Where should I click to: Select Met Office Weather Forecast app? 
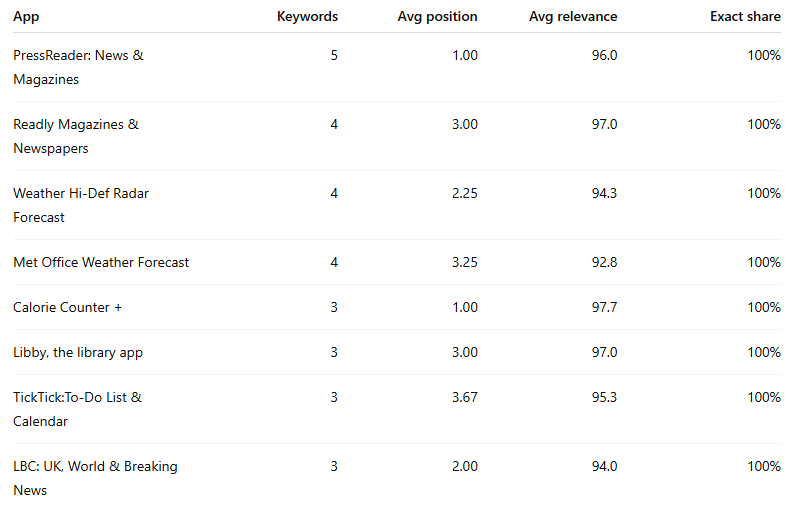click(101, 262)
